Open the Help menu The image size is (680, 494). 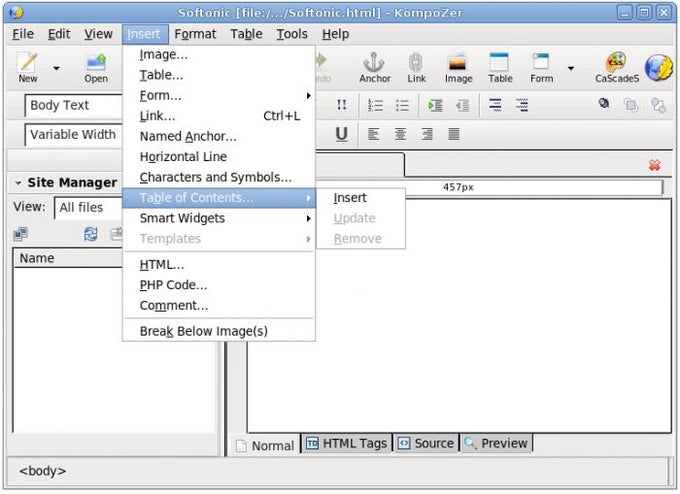(335, 34)
